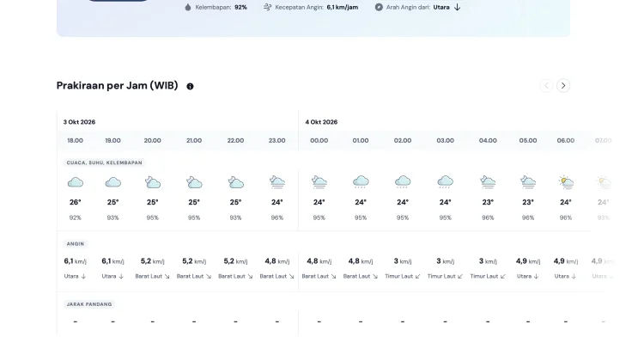
Task: Click the 6,1 km/j wind speed at 19.00
Action: tap(113, 261)
